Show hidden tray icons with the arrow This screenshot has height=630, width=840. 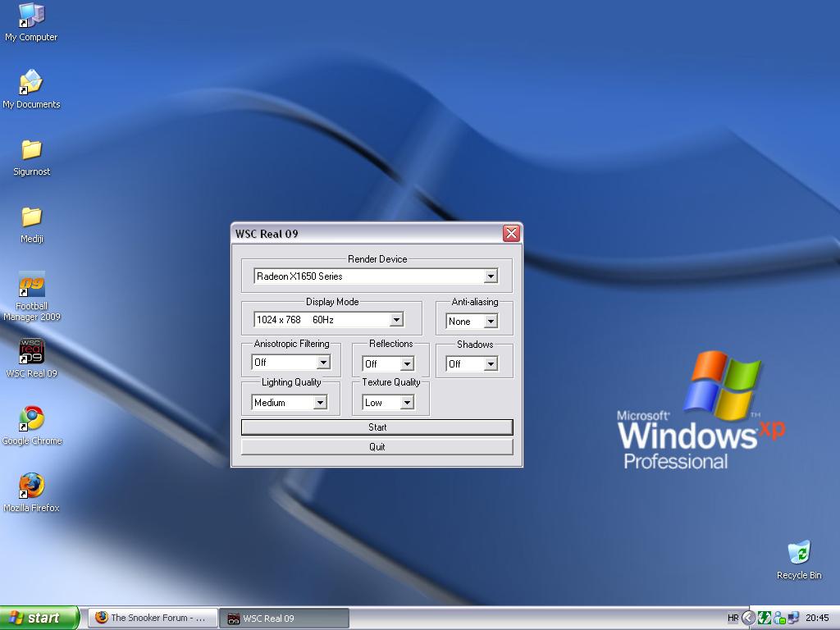coord(748,618)
